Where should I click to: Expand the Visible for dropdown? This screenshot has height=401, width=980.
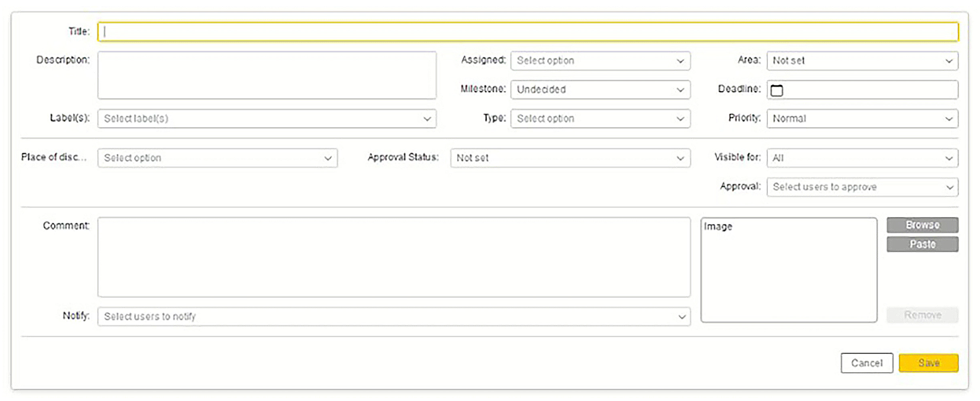coord(862,158)
